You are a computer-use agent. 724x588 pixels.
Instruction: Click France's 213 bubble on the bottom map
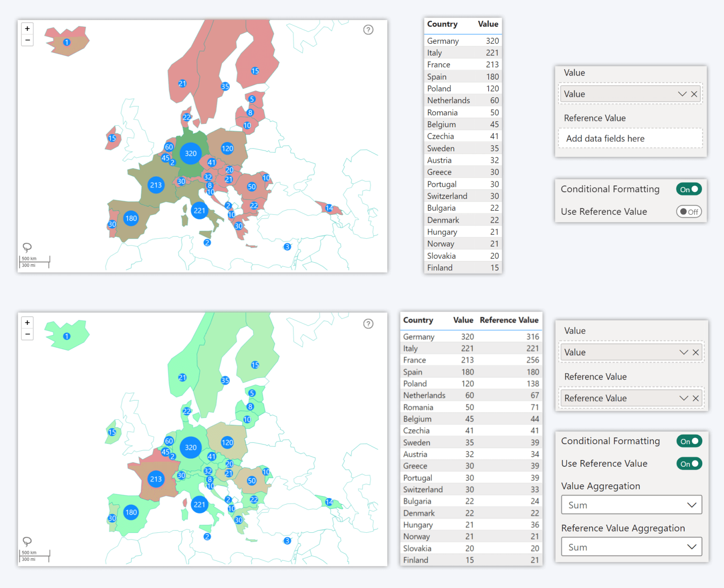click(156, 479)
